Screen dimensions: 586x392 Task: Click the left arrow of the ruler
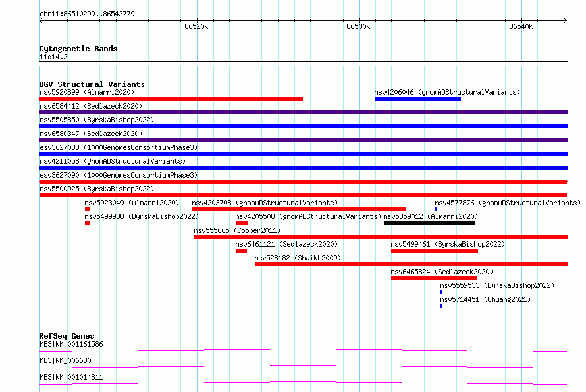41,21
